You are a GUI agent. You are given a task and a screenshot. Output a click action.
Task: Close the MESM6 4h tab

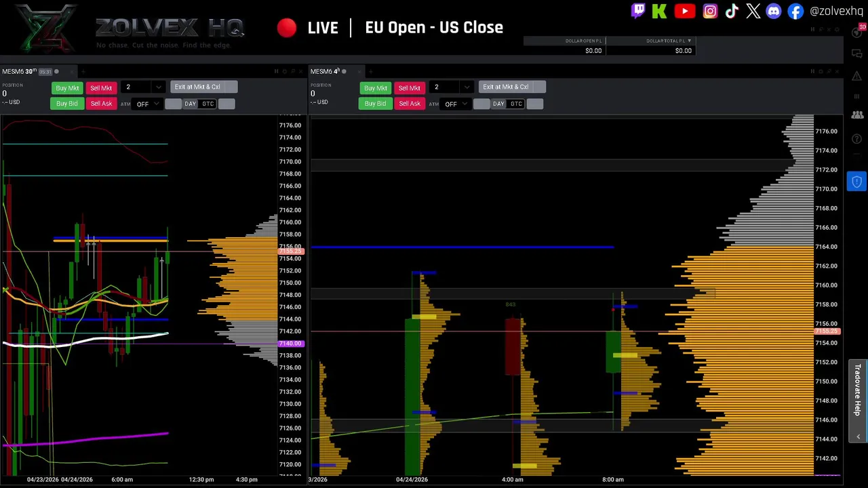(359, 71)
